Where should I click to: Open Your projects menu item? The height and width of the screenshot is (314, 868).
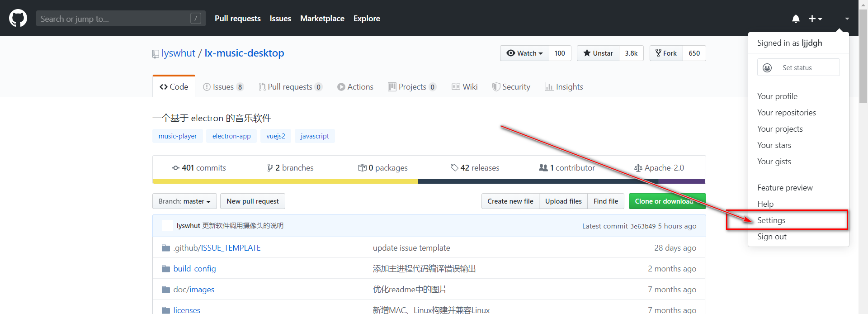click(x=798, y=129)
